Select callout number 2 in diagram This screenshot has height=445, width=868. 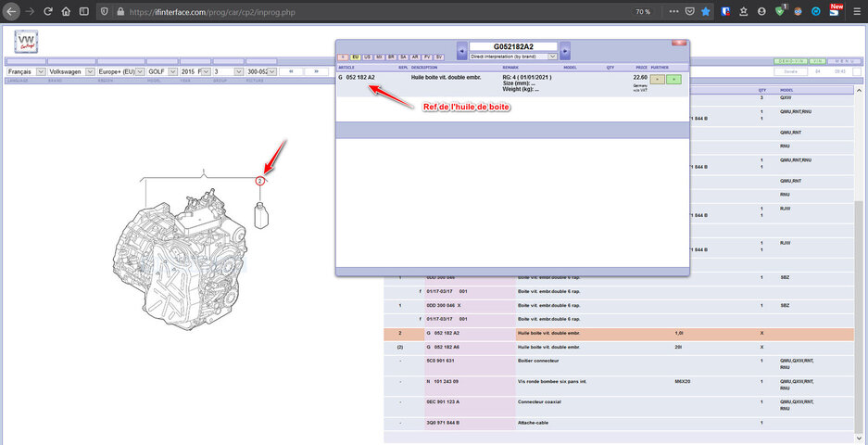(x=259, y=181)
